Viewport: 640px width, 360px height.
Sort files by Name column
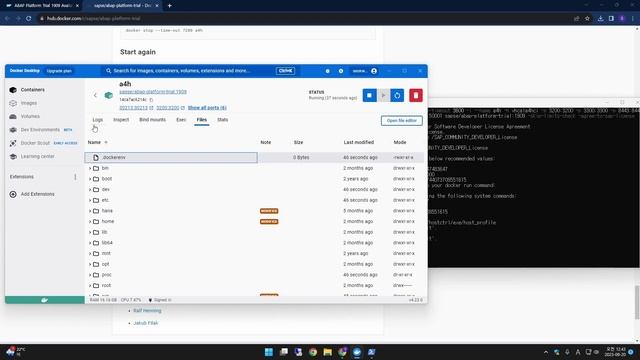[94, 142]
